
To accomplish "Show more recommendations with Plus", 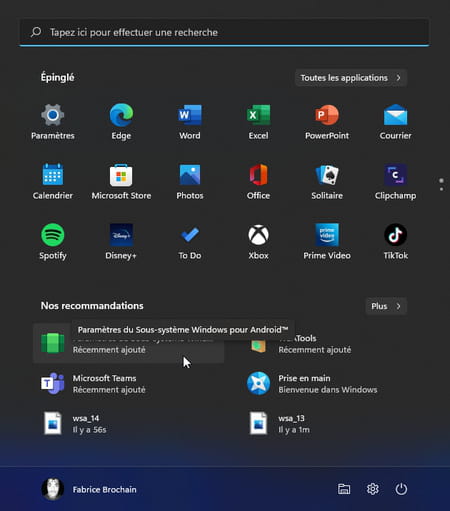I will (x=386, y=306).
